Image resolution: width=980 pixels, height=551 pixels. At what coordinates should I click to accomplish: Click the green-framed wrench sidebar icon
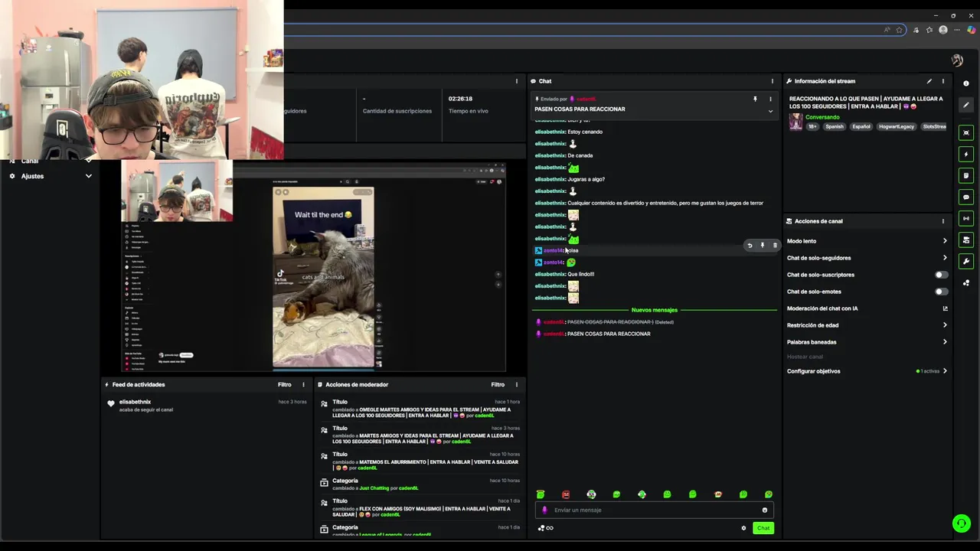(x=966, y=261)
